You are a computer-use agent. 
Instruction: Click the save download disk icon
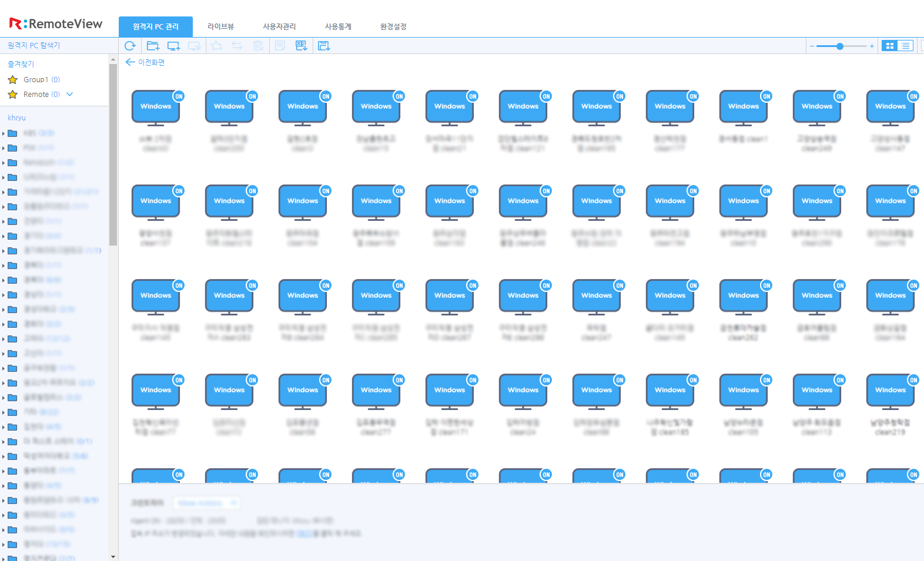324,46
